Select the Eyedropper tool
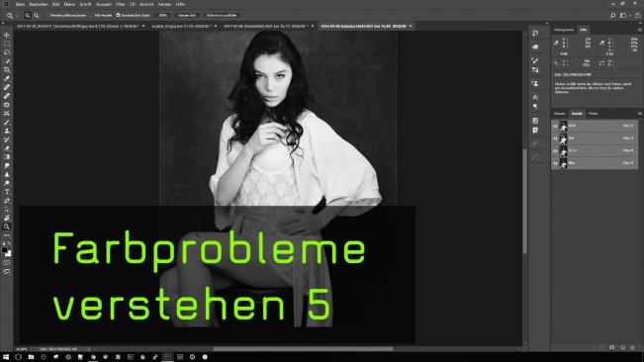644x362 pixels. [x=7, y=78]
